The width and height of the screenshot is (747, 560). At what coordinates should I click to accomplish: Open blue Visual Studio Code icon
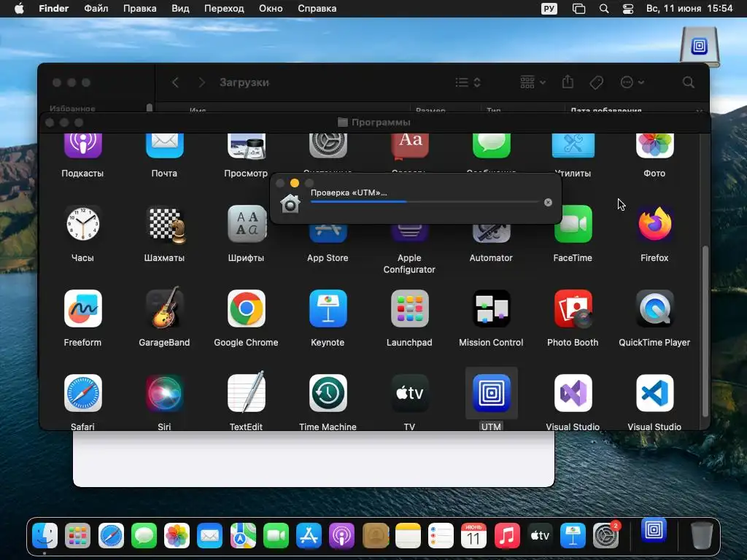tap(654, 393)
